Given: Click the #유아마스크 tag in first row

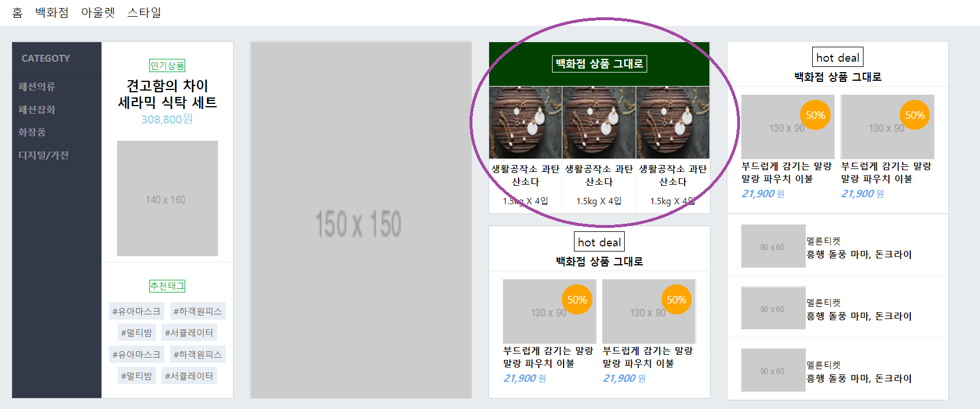Looking at the screenshot, I should click(137, 311).
